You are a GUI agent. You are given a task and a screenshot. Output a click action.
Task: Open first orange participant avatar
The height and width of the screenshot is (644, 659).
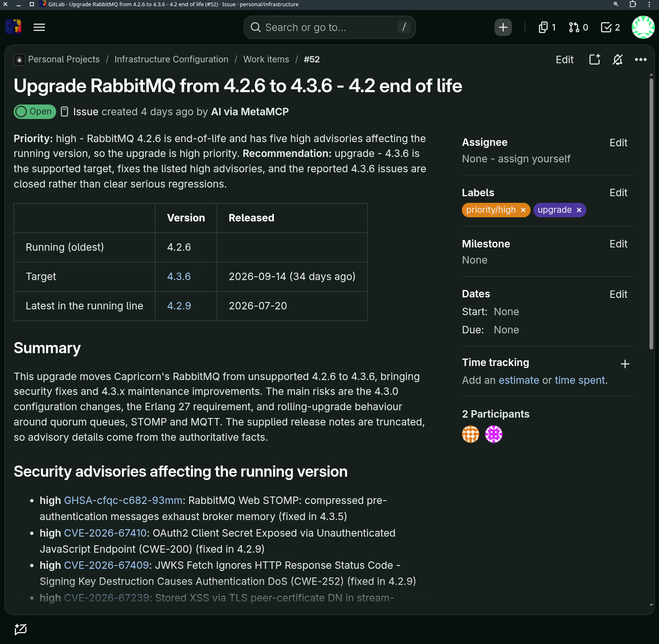pyautogui.click(x=471, y=434)
